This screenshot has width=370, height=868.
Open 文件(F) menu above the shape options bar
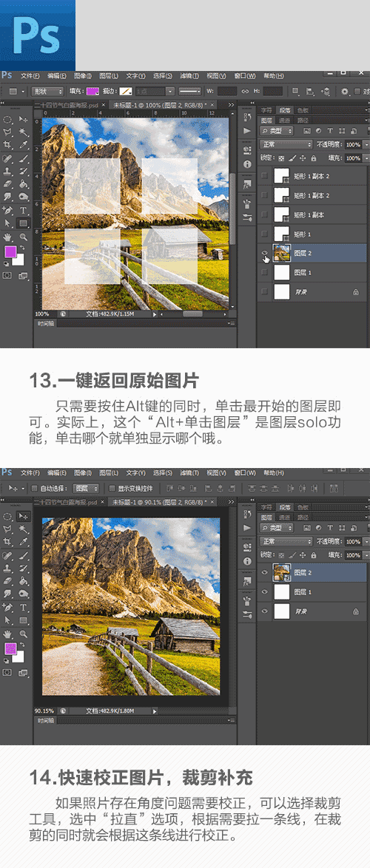coord(30,76)
